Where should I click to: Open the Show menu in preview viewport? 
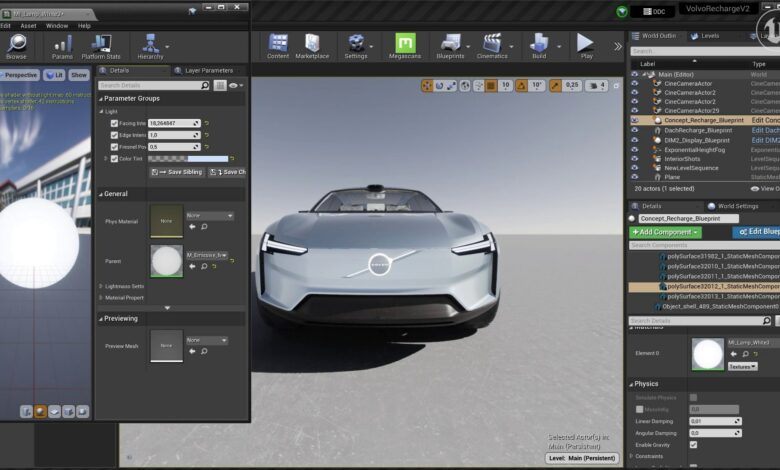[79, 75]
